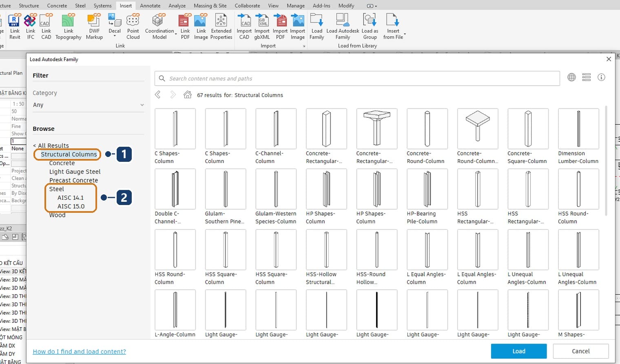This screenshot has width=620, height=364.
Task: Select AISC 15.0 subfolder
Action: pos(71,206)
